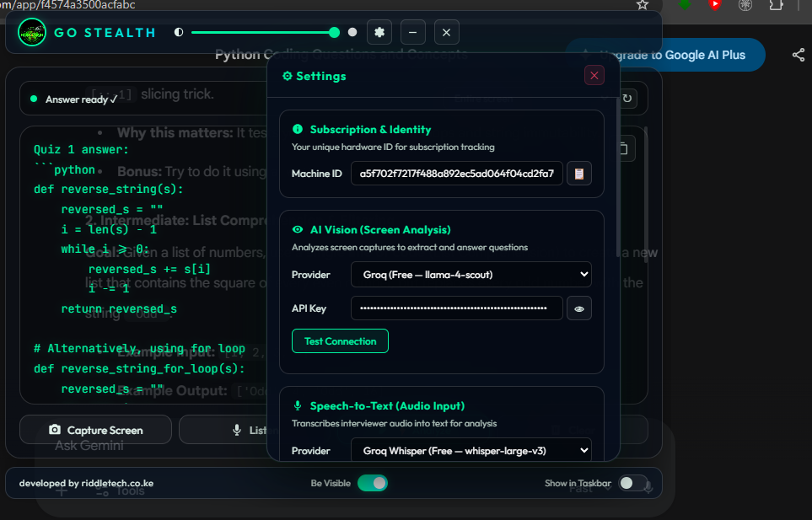
Task: Minimize the Go Stealth overlay
Action: (x=412, y=32)
